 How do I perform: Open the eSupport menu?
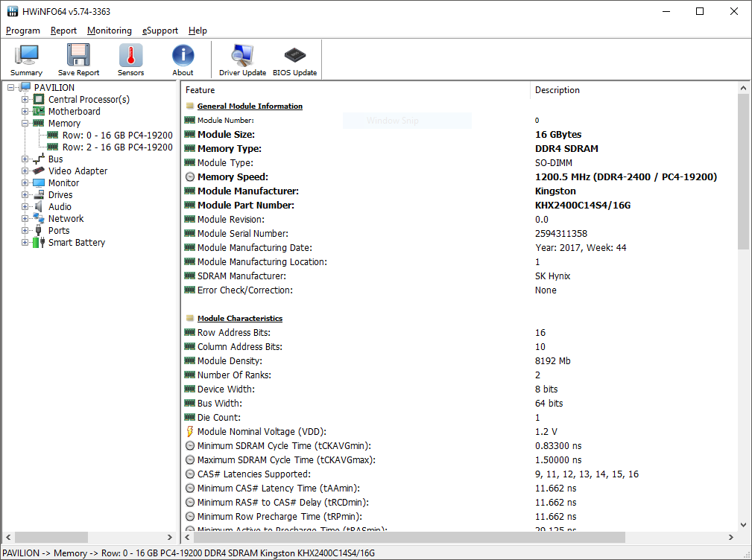[x=159, y=31]
